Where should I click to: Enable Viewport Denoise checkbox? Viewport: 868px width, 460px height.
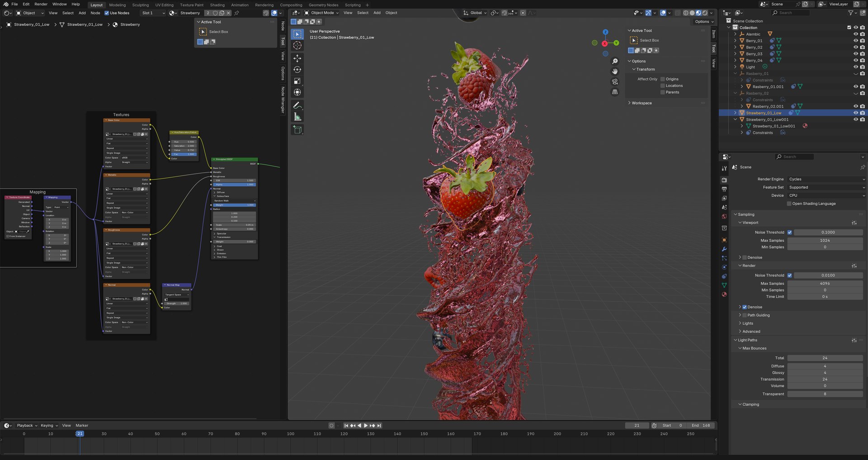tap(745, 258)
